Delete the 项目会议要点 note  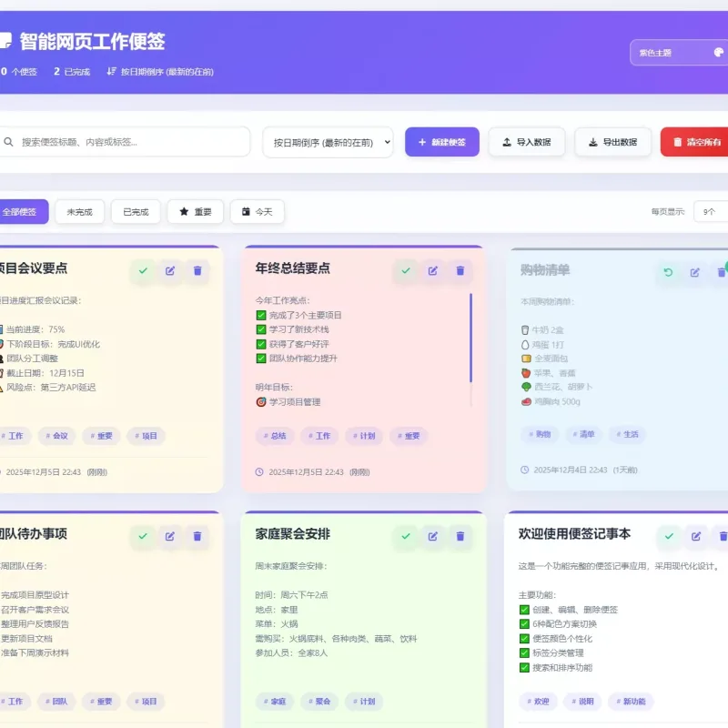(197, 270)
